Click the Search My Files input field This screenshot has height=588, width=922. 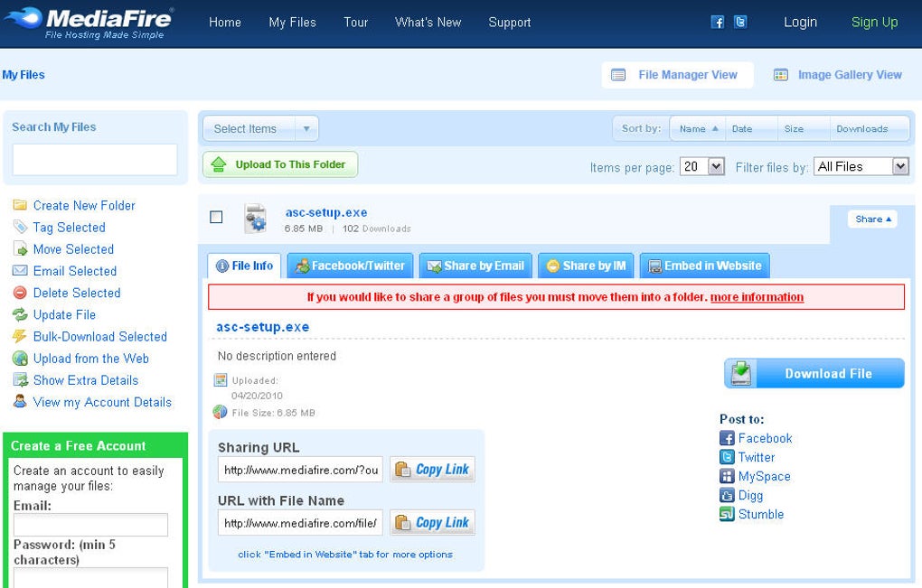[x=95, y=159]
